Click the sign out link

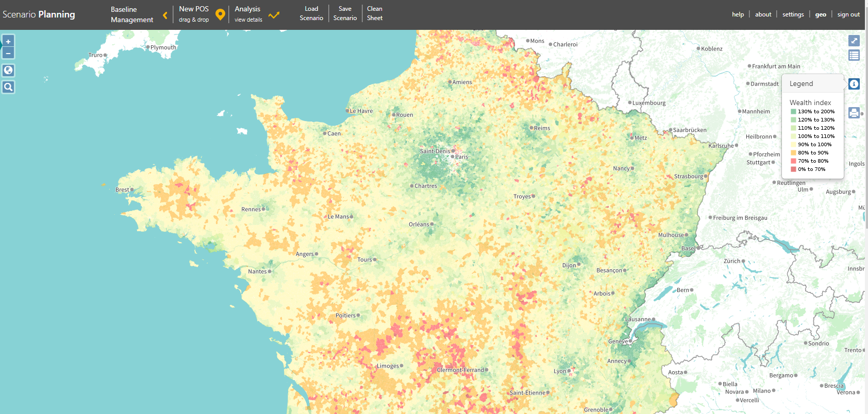(848, 14)
